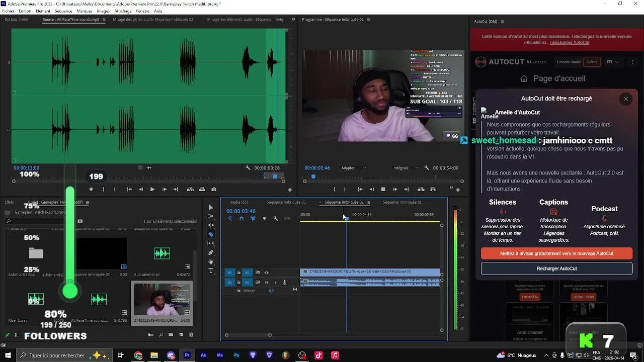Add marker in timeline header
The width and height of the screenshot is (644, 362).
[x=264, y=219]
